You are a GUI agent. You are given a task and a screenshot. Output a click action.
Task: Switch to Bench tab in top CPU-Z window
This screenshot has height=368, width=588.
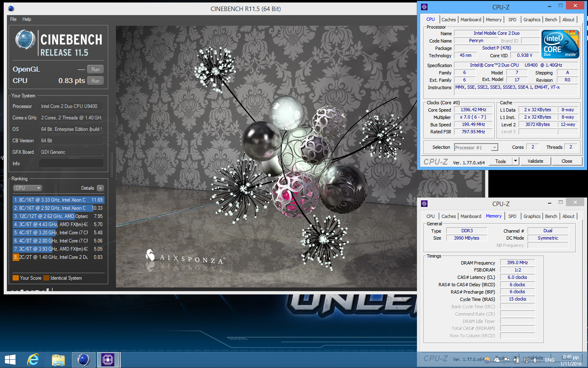tap(551, 20)
